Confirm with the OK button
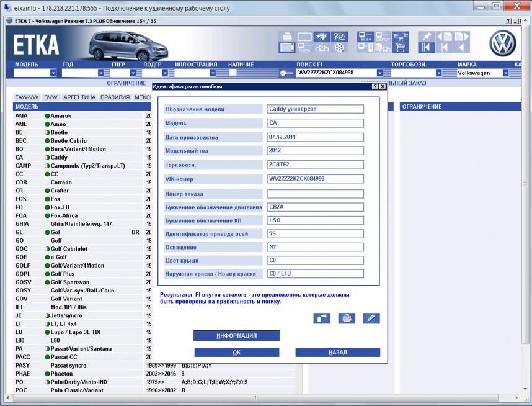 (x=236, y=353)
